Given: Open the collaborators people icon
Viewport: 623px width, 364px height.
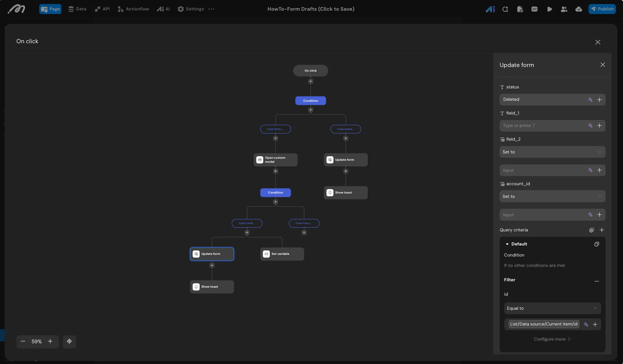Looking at the screenshot, I should point(564,9).
